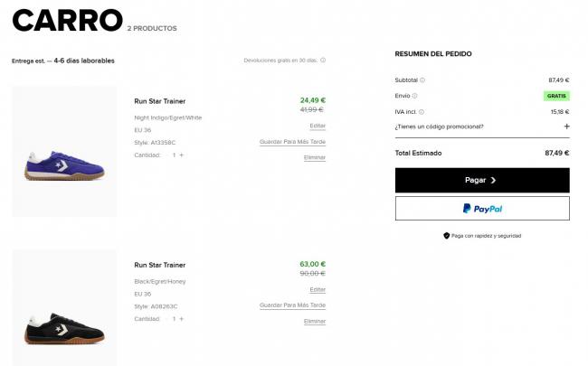588x366 pixels.
Task: Click the info icon next to Envío
Action: point(414,96)
